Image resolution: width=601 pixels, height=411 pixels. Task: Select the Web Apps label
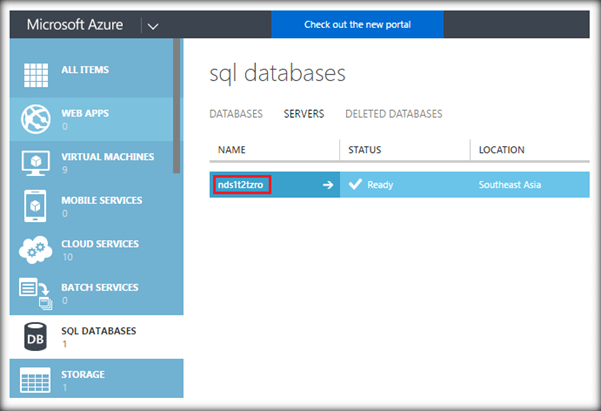pos(85,113)
